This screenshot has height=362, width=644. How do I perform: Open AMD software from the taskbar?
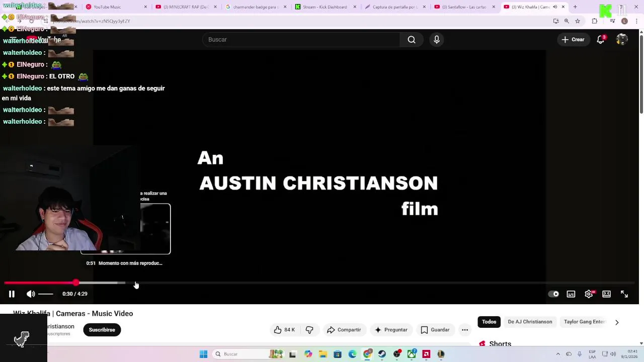click(426, 354)
